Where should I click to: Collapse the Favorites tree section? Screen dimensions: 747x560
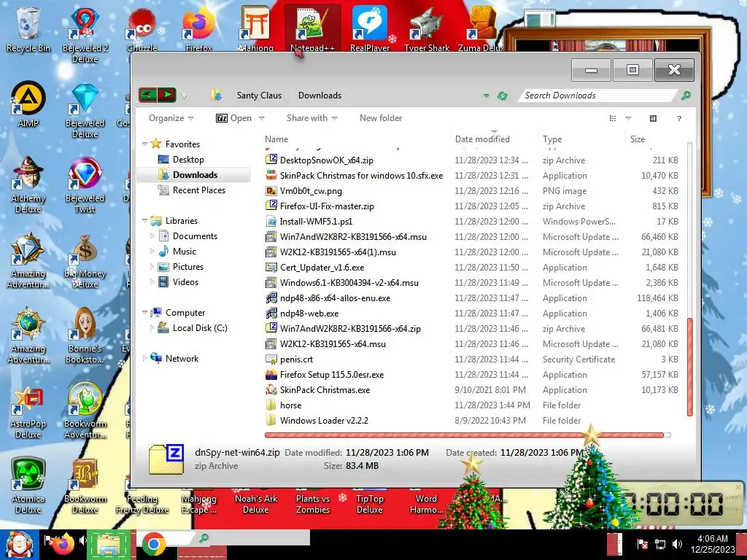click(145, 144)
